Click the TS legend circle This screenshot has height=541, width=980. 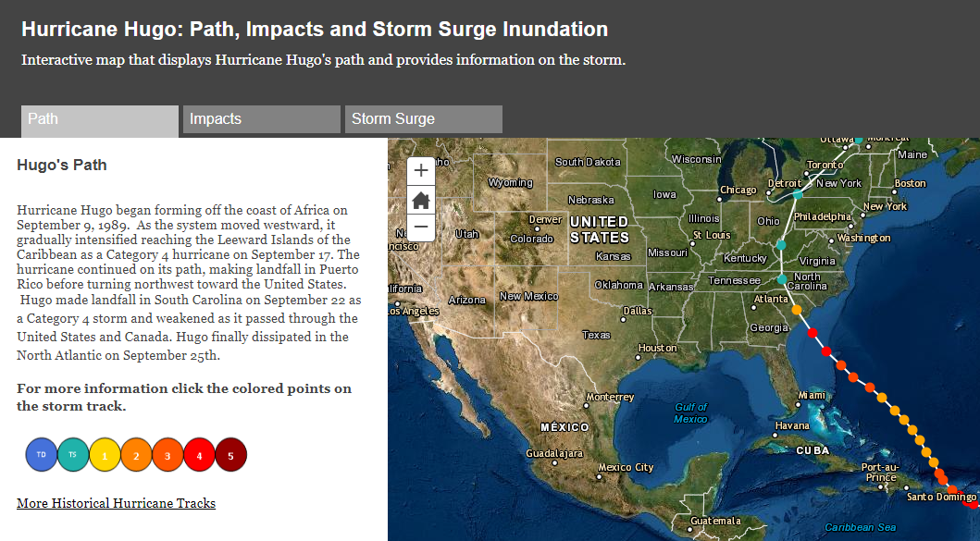73,455
